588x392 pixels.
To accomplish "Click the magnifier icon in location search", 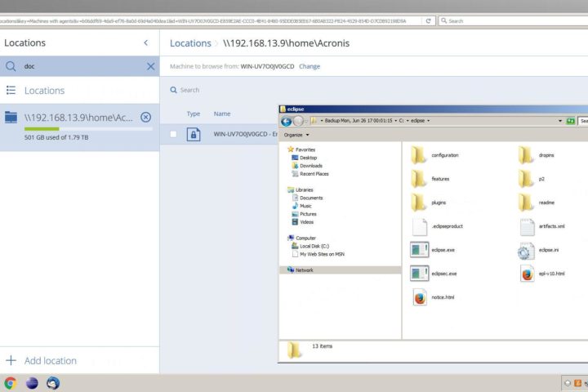I will coord(11,66).
